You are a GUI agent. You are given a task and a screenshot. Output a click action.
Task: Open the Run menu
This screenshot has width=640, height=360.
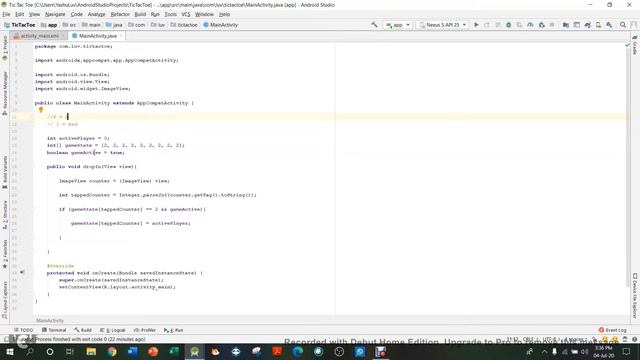pyautogui.click(x=155, y=14)
